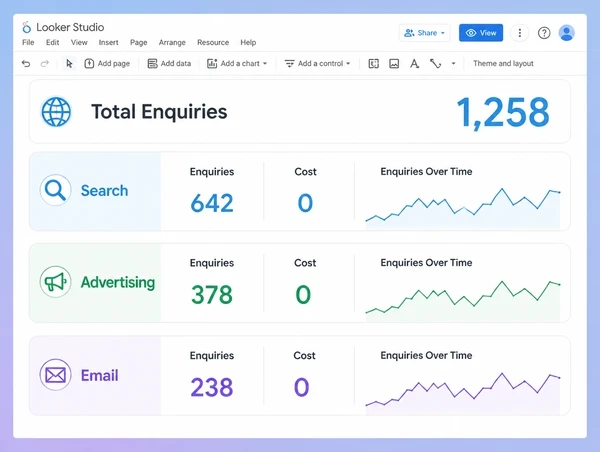
Task: Click the Email envelope icon
Action: pos(55,375)
